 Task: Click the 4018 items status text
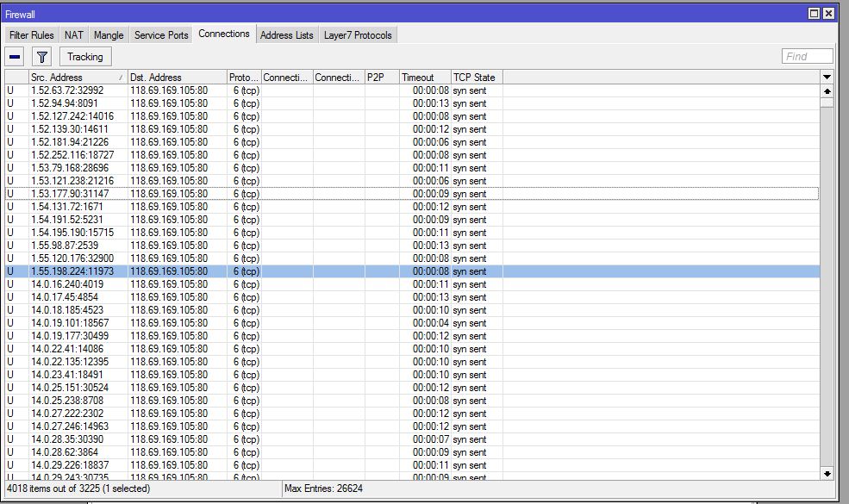coord(78,488)
